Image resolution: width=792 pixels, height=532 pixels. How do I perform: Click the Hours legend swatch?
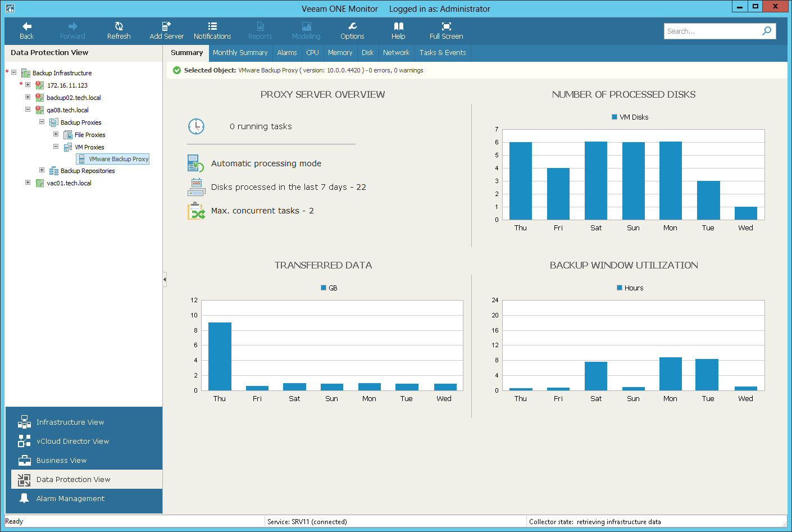click(x=620, y=288)
